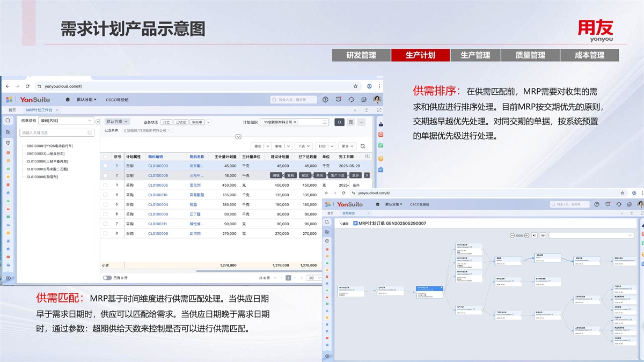The image size is (644, 362).
Task: Click the 返回 back button in the MRP order view
Action: tap(344, 223)
